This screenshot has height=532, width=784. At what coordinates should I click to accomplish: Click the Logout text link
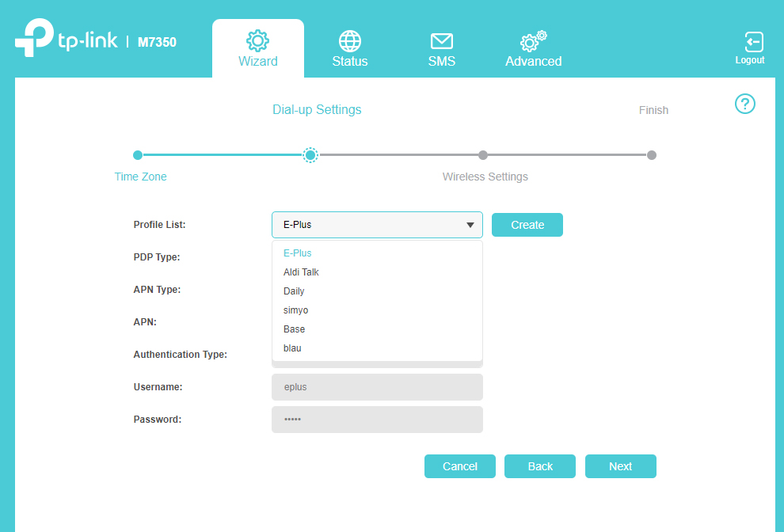(749, 60)
